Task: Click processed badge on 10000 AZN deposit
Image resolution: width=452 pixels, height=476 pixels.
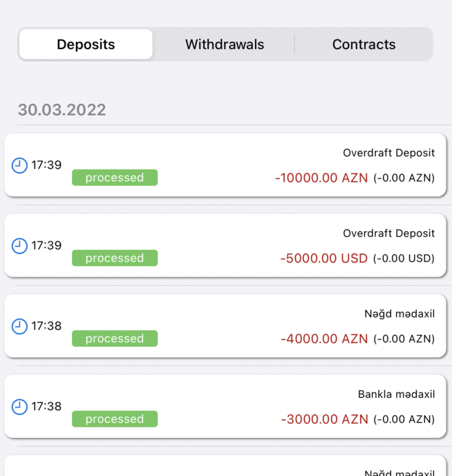Action: pos(115,178)
